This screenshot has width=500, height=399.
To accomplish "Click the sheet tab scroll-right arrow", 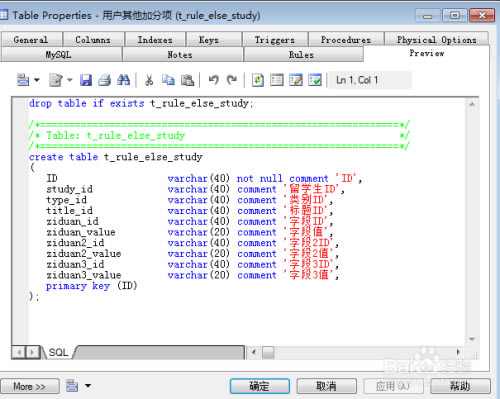I will pyautogui.click(x=32, y=352).
